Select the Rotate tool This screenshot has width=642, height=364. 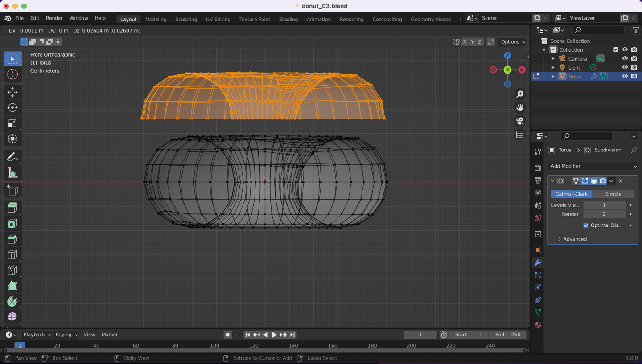point(12,108)
